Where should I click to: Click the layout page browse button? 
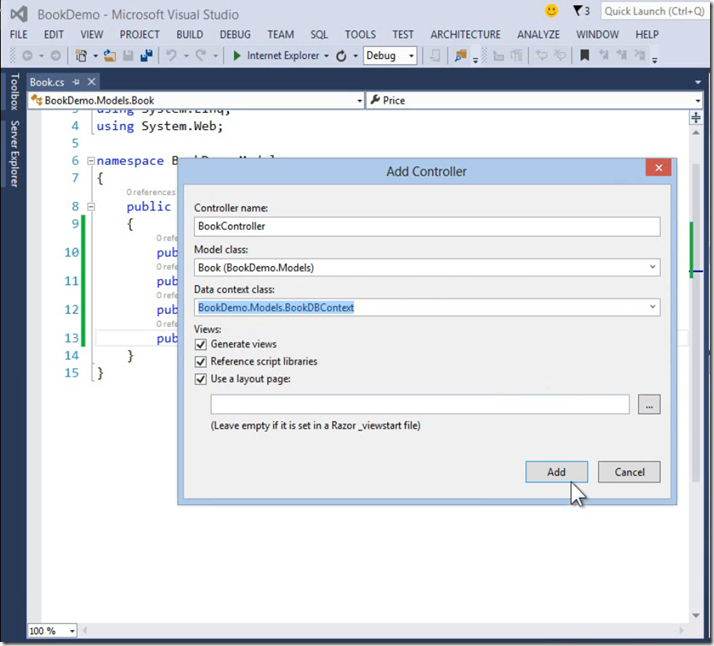click(x=649, y=404)
